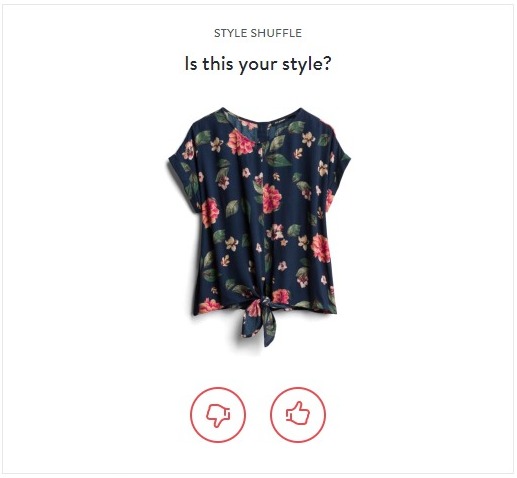Image resolution: width=517 pixels, height=478 pixels.
Task: Click the STYLE SHUFFLE label
Action: pyautogui.click(x=258, y=33)
